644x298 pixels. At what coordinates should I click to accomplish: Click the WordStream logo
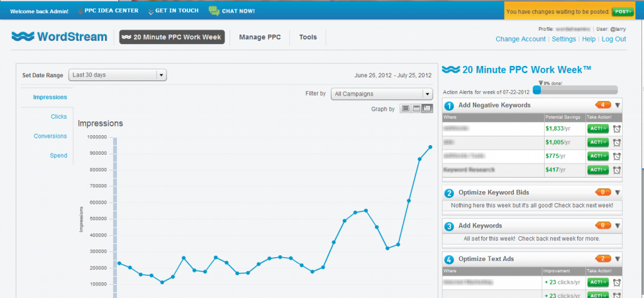pos(60,37)
